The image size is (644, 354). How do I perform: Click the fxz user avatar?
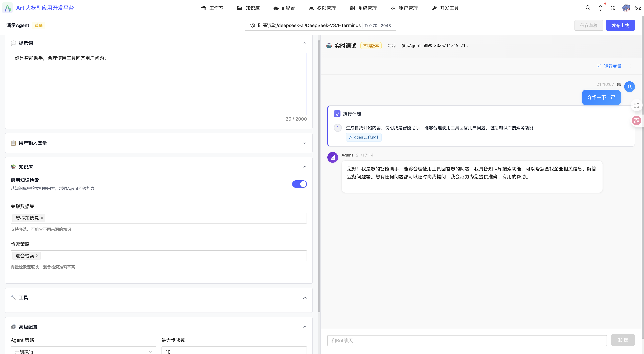pos(626,8)
